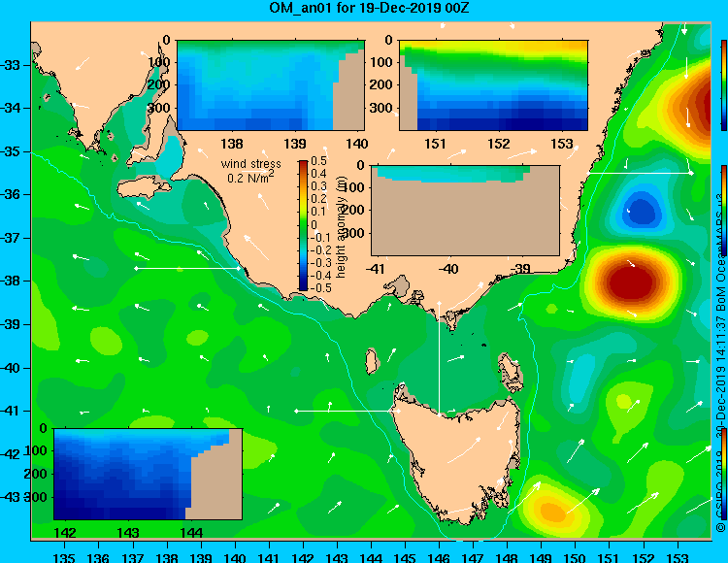This screenshot has width=728, height=563.
Task: Click the small colorbar at the middle right edge
Action: [724, 211]
